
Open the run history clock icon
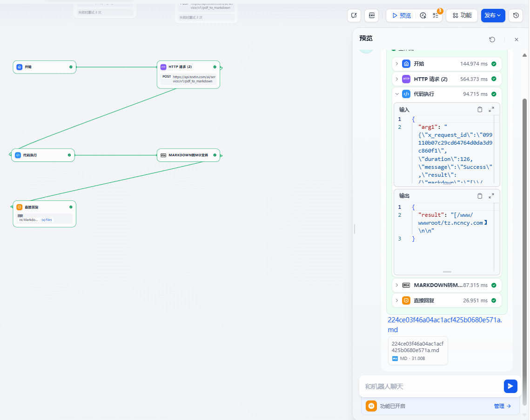point(423,15)
